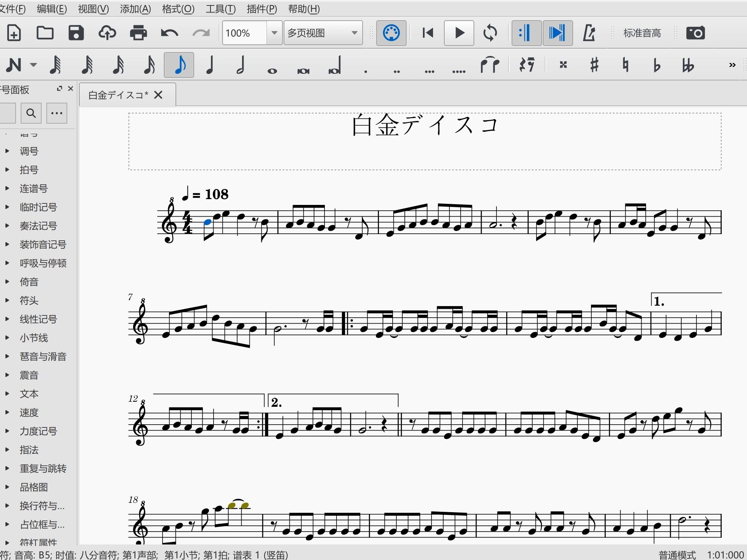Apply natural accidental
747x560 pixels.
pyautogui.click(x=625, y=65)
